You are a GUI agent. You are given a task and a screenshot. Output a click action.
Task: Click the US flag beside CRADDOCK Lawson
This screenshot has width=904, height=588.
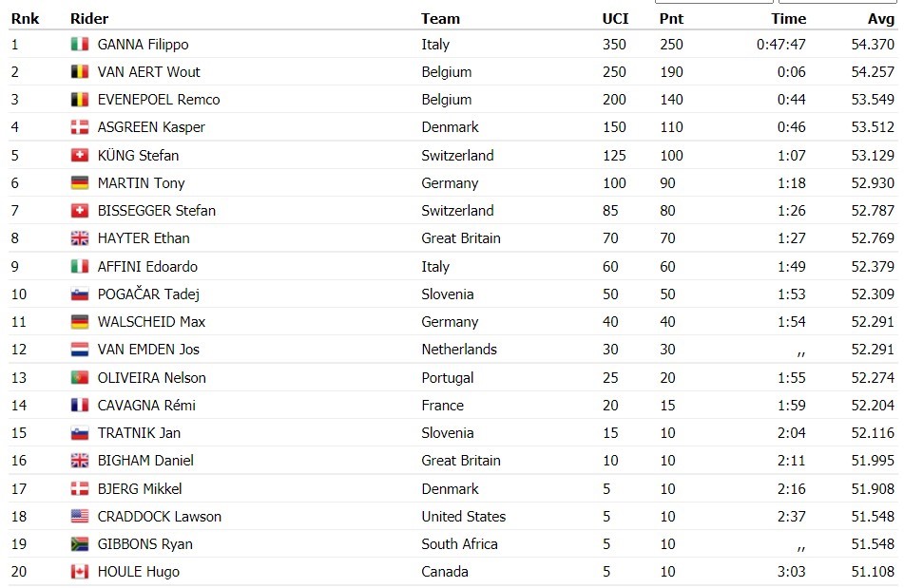tap(80, 517)
